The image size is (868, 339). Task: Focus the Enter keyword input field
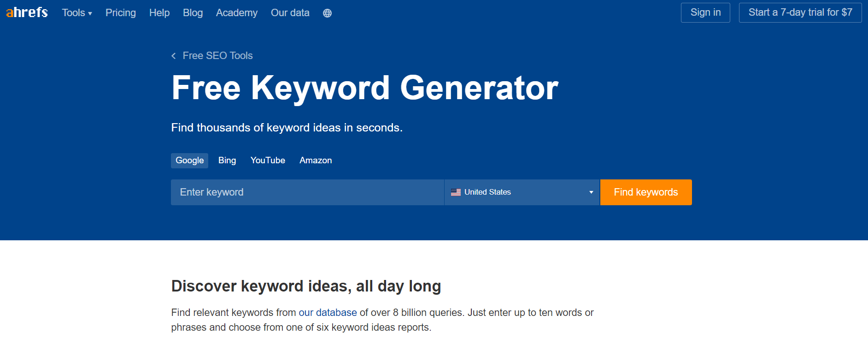pyautogui.click(x=307, y=192)
